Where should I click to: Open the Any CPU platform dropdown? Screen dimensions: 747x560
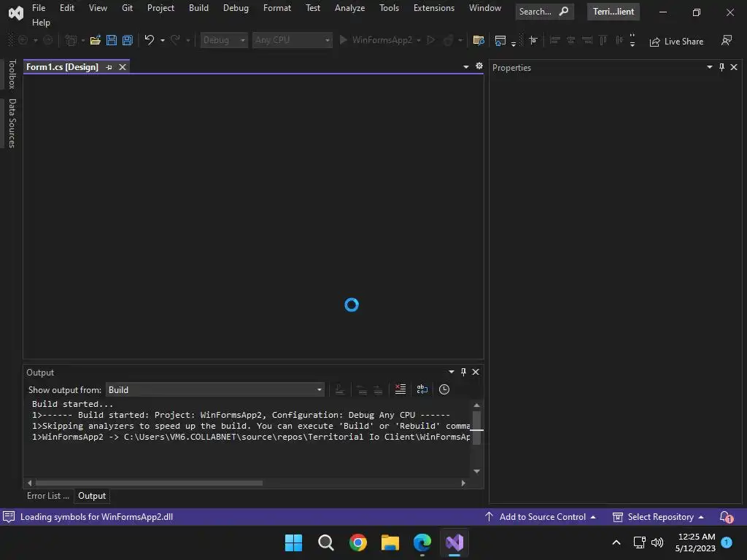pos(292,41)
